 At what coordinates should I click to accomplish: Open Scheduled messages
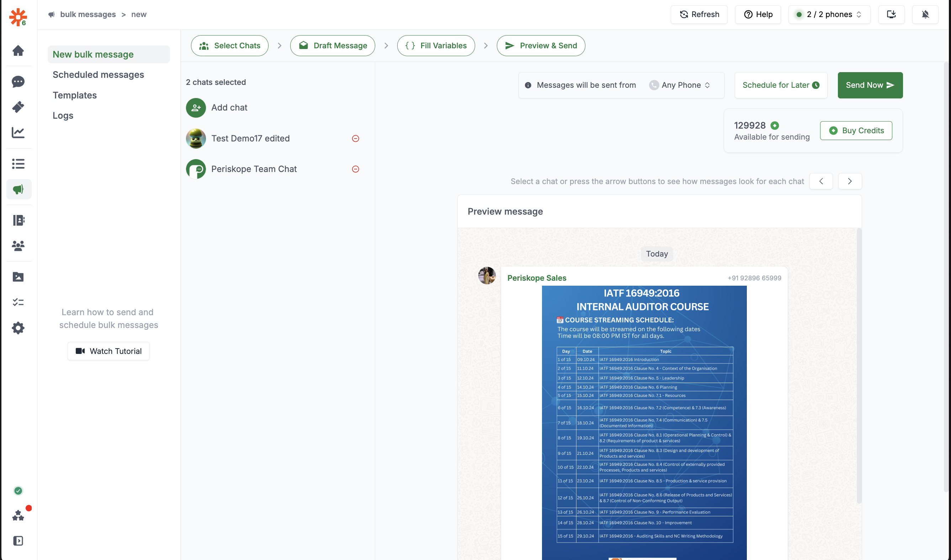[98, 75]
